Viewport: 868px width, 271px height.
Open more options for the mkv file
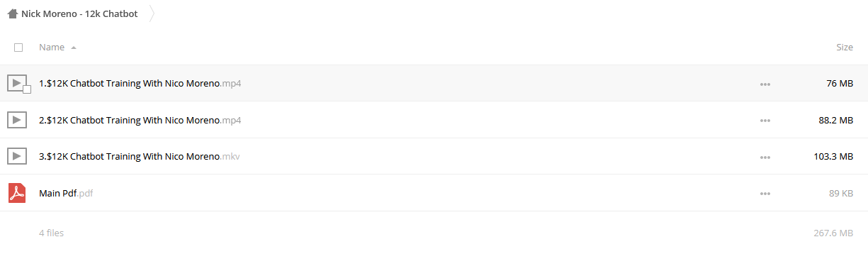(765, 157)
